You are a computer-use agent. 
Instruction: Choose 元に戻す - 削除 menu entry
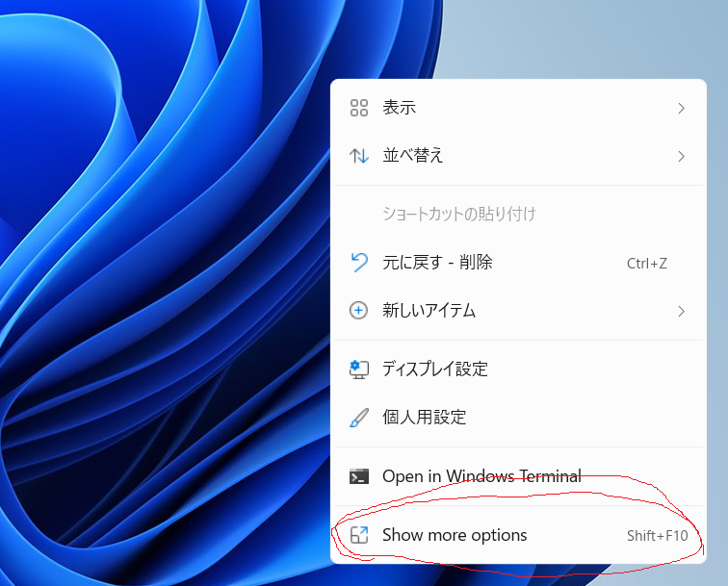[x=519, y=262]
